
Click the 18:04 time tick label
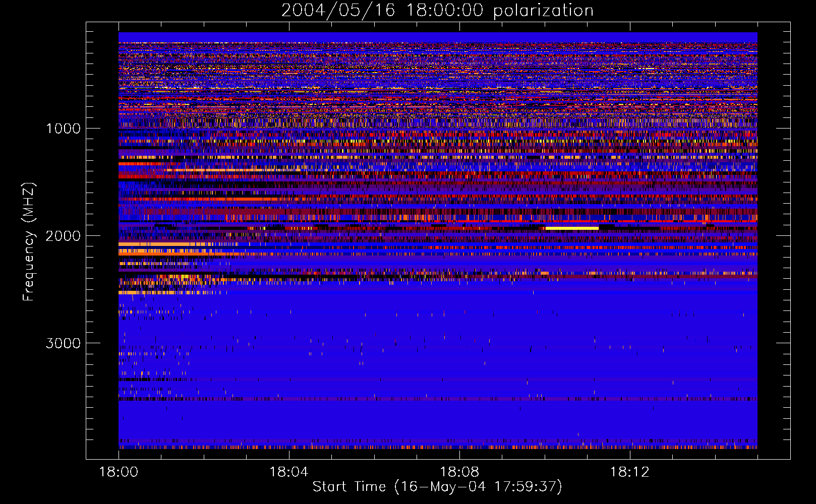coord(289,472)
